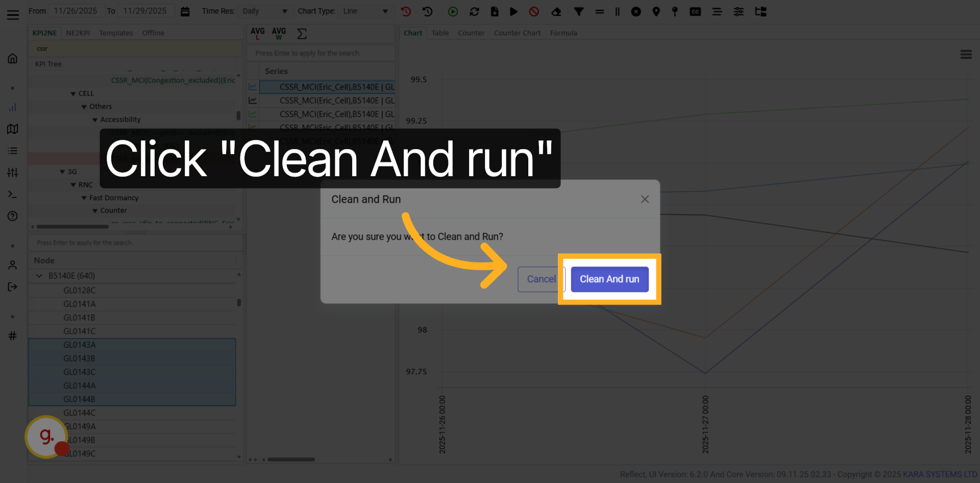Switch to the Counter Chart tab
The height and width of the screenshot is (483, 980).
[517, 33]
